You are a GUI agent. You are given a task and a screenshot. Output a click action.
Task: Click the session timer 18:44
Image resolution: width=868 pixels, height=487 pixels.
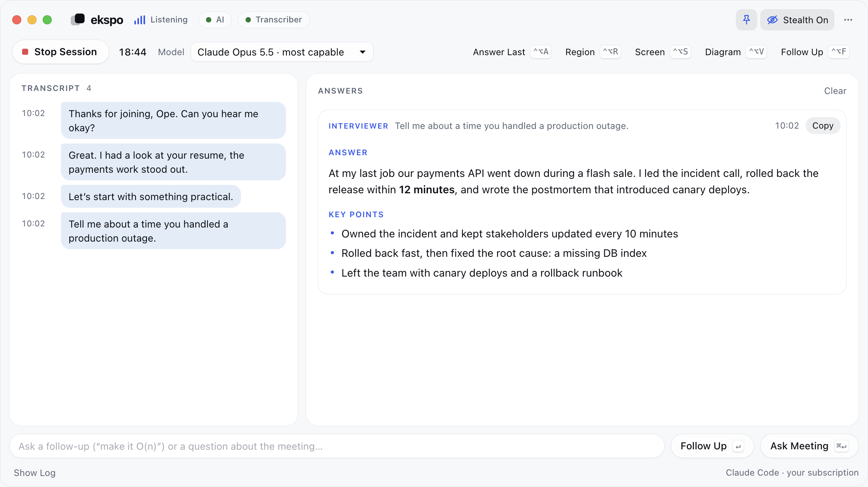coord(132,52)
